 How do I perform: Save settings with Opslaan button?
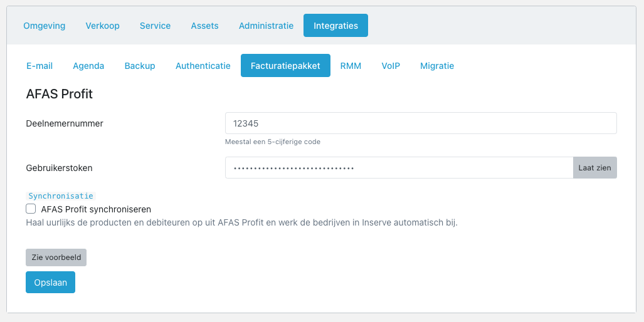[x=51, y=282]
